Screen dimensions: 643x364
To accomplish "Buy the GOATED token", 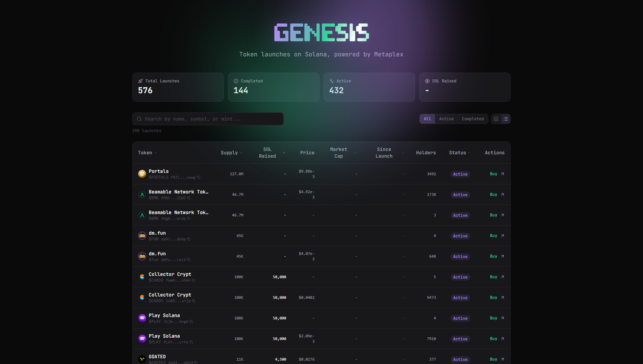I will click(497, 359).
